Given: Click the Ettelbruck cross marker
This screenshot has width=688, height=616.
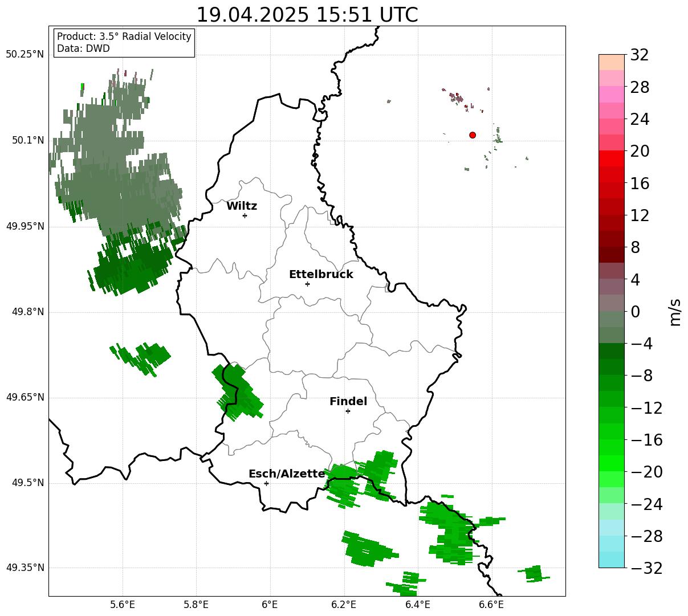Looking at the screenshot, I should [307, 284].
